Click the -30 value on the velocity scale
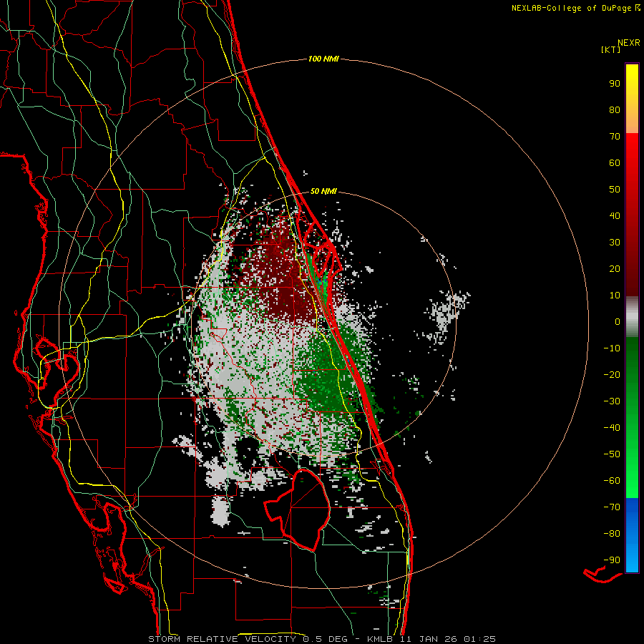 tap(612, 401)
